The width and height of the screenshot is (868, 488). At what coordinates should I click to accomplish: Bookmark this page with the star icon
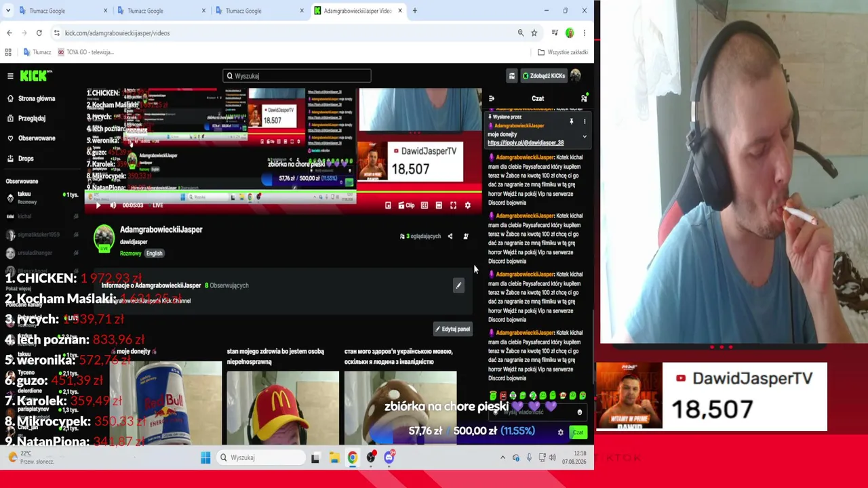(534, 33)
